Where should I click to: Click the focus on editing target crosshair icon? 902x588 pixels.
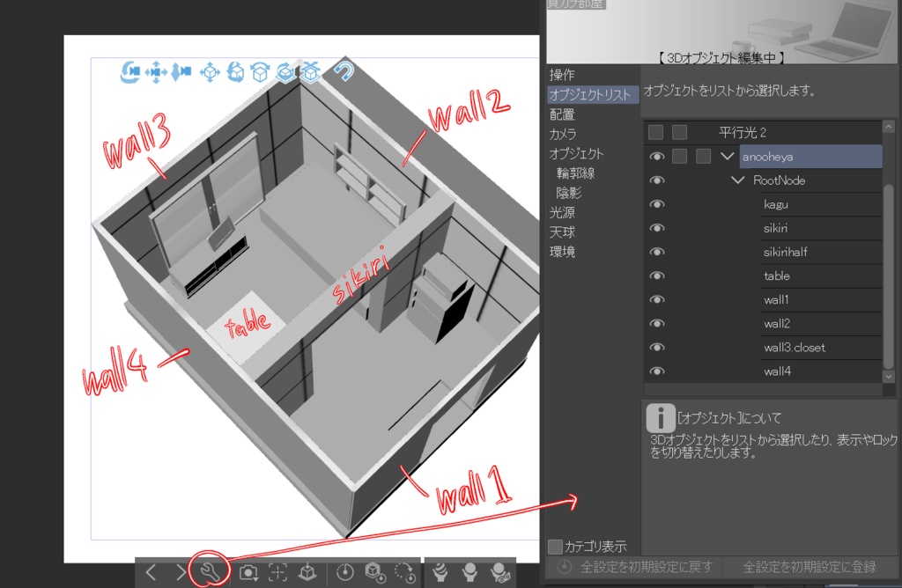[x=277, y=572]
